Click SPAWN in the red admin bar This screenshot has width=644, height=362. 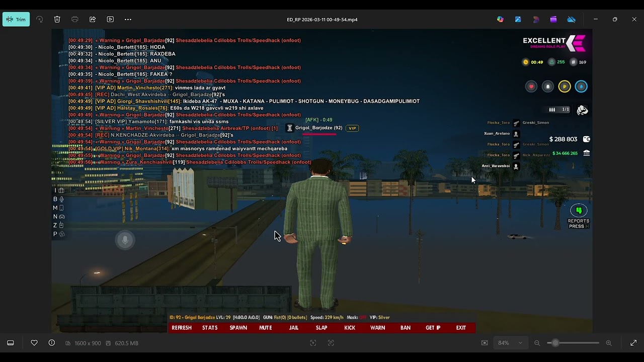[238, 328]
